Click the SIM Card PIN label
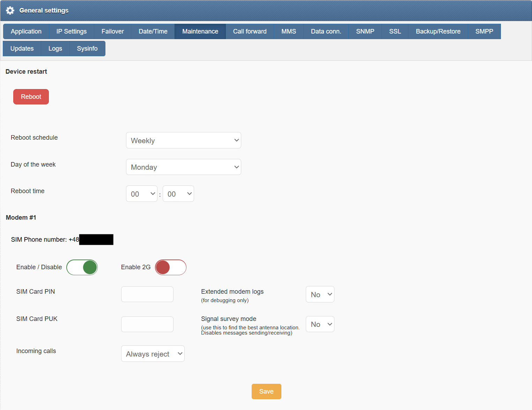The width and height of the screenshot is (532, 410). pos(36,292)
